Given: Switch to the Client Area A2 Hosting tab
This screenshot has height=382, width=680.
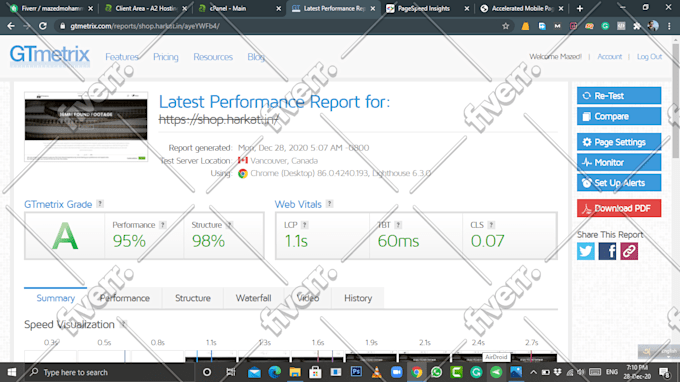Looking at the screenshot, I should pos(147,8).
